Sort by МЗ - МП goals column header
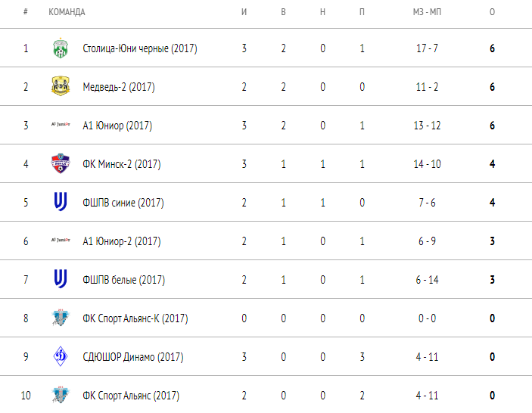The width and height of the screenshot is (532, 413). [x=427, y=12]
